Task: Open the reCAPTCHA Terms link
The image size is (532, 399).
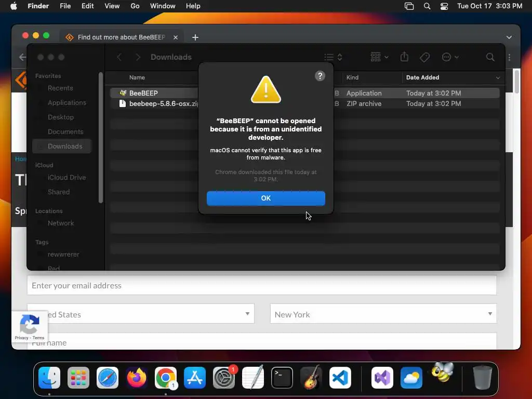Action: pyautogui.click(x=38, y=338)
